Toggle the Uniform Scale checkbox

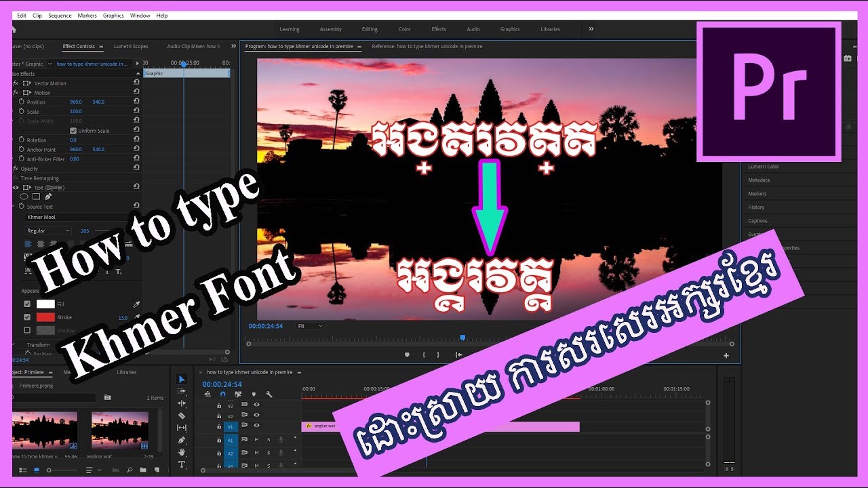[x=73, y=131]
